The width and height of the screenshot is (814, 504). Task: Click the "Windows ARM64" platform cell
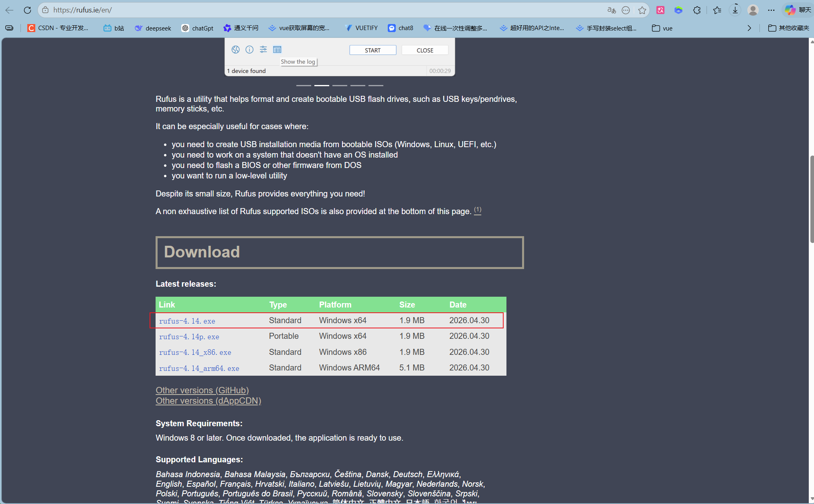pyautogui.click(x=349, y=368)
